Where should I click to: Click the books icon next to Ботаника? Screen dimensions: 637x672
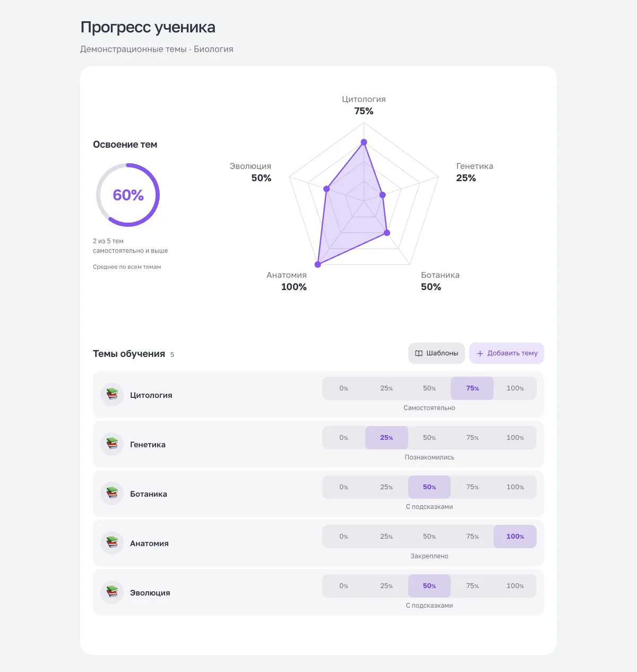coord(112,494)
